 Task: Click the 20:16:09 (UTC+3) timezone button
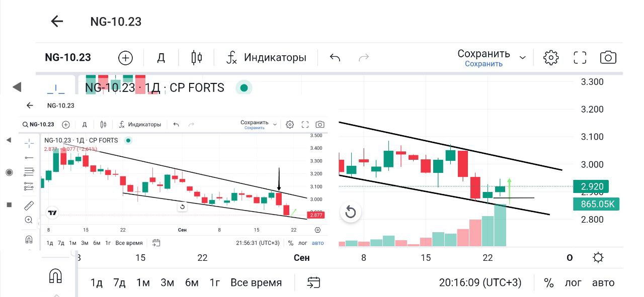[x=480, y=282]
